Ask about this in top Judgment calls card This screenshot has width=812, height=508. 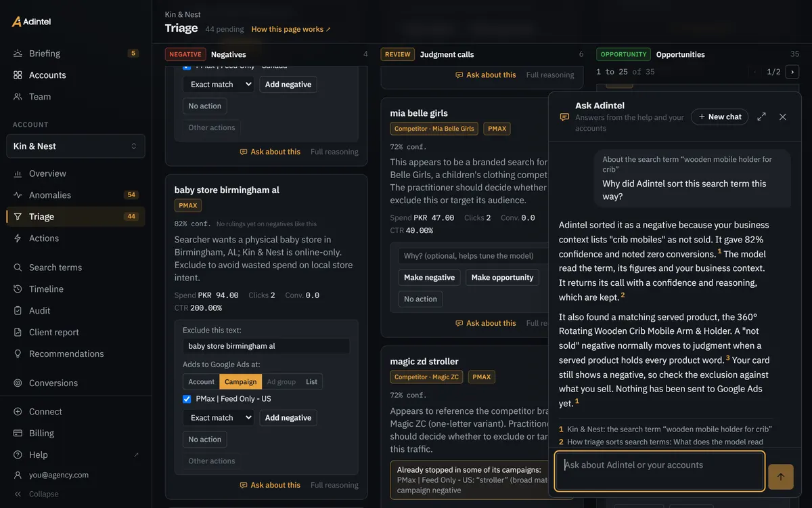pos(486,75)
